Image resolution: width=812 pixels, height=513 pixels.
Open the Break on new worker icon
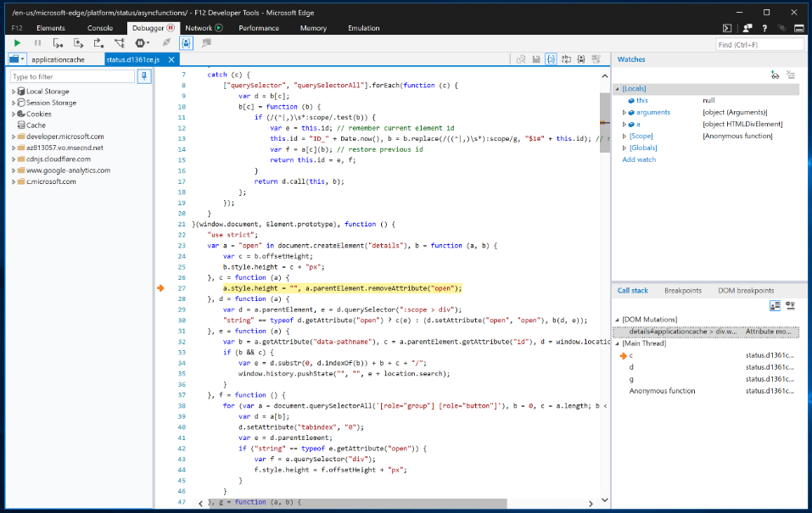[119, 44]
